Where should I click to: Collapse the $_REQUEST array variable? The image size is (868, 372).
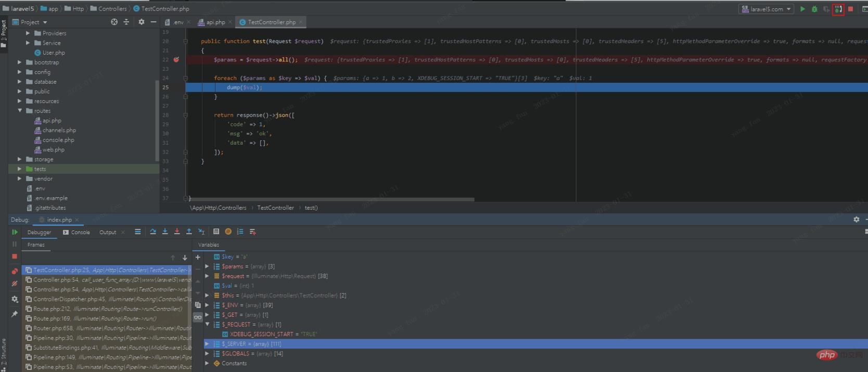coord(207,324)
